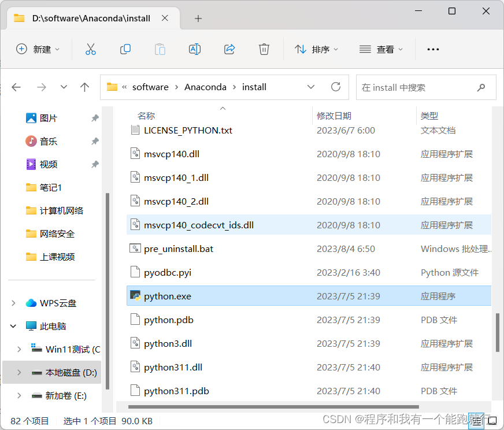Screen dimensions: 504x430
Task: Select the python.exe application icon
Action: click(x=135, y=296)
